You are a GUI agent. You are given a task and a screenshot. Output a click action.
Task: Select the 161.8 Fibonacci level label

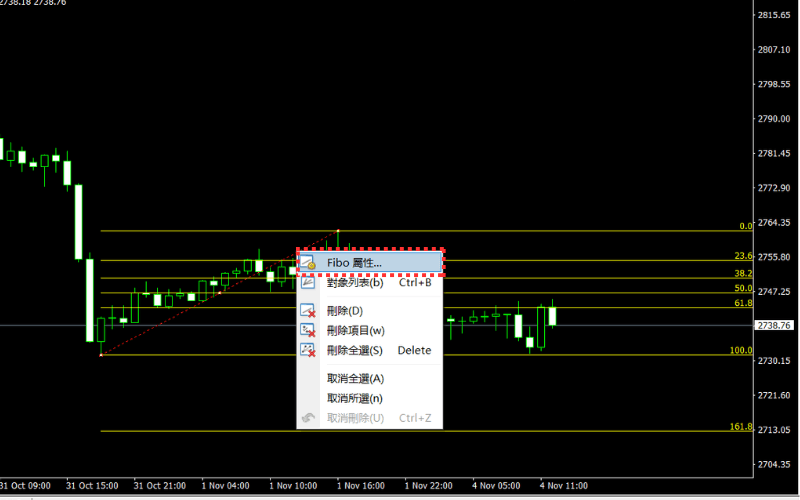(x=741, y=427)
